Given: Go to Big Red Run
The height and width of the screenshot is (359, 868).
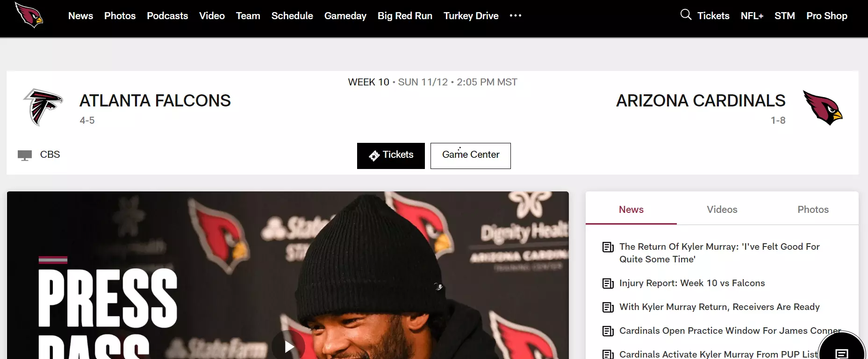Looking at the screenshot, I should click(x=405, y=16).
